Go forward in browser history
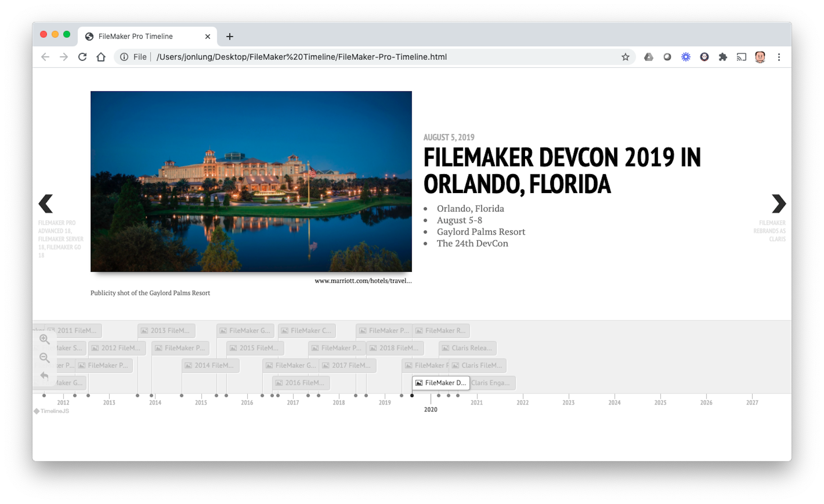 click(63, 57)
